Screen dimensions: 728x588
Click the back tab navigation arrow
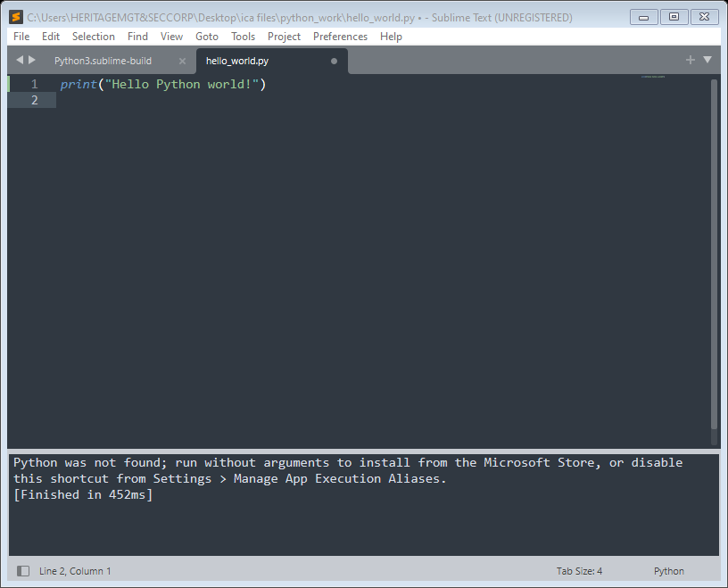click(20, 60)
